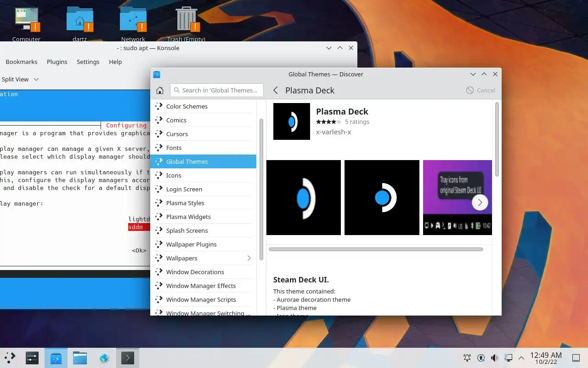This screenshot has width=588, height=368.
Task: Select the Plasma Styles category
Action: (204, 203)
